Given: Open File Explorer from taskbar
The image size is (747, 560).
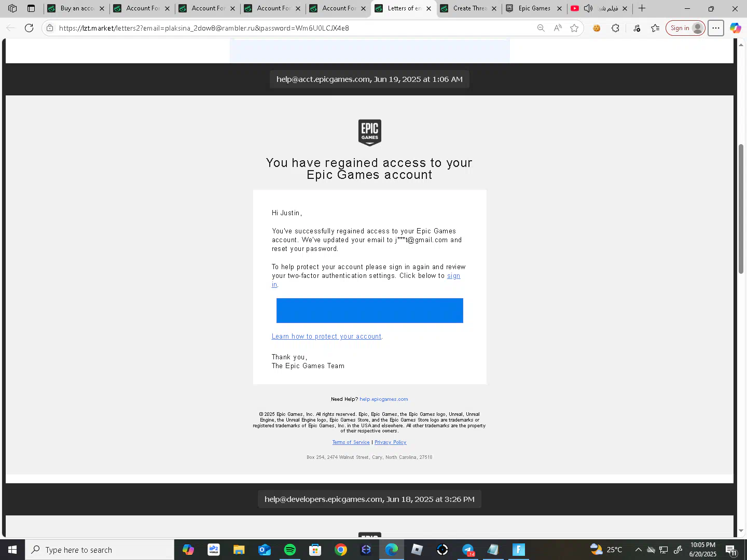Looking at the screenshot, I should point(239,550).
